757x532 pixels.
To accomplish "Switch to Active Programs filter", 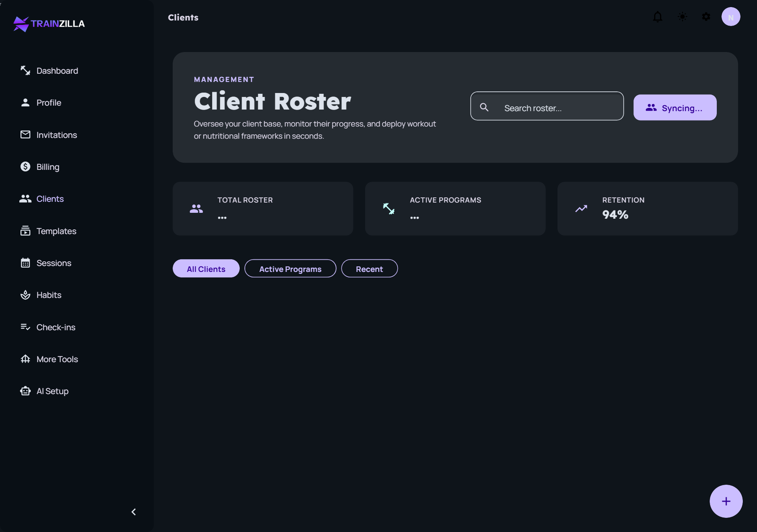I will click(x=290, y=269).
